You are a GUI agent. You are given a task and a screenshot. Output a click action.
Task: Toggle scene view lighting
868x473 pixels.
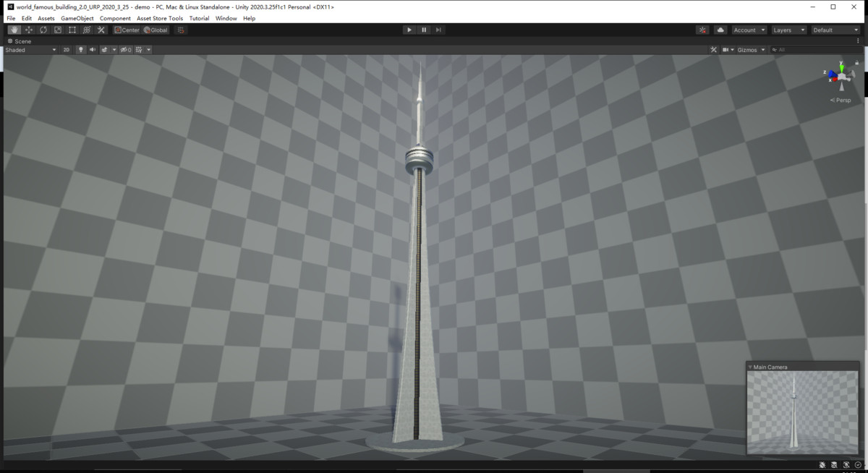click(x=80, y=49)
